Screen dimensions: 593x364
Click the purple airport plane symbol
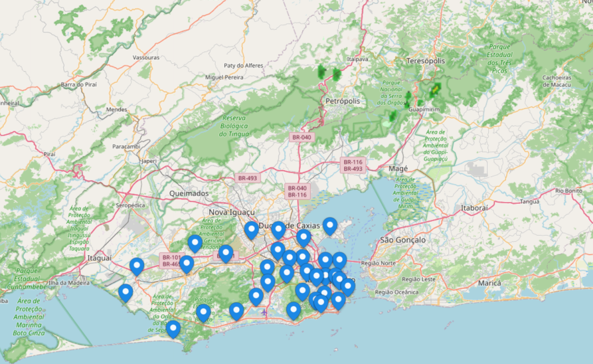point(264,312)
